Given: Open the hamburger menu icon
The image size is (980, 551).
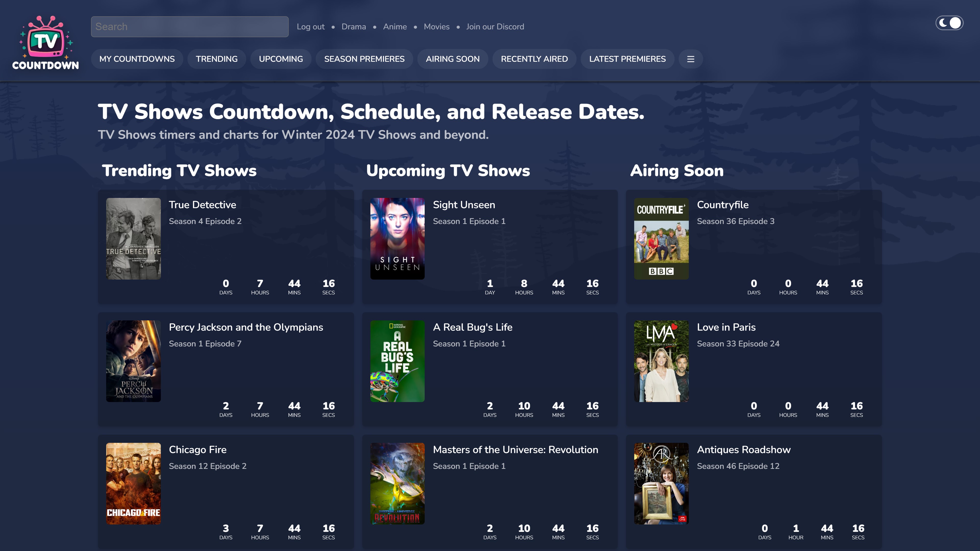Looking at the screenshot, I should pyautogui.click(x=691, y=59).
